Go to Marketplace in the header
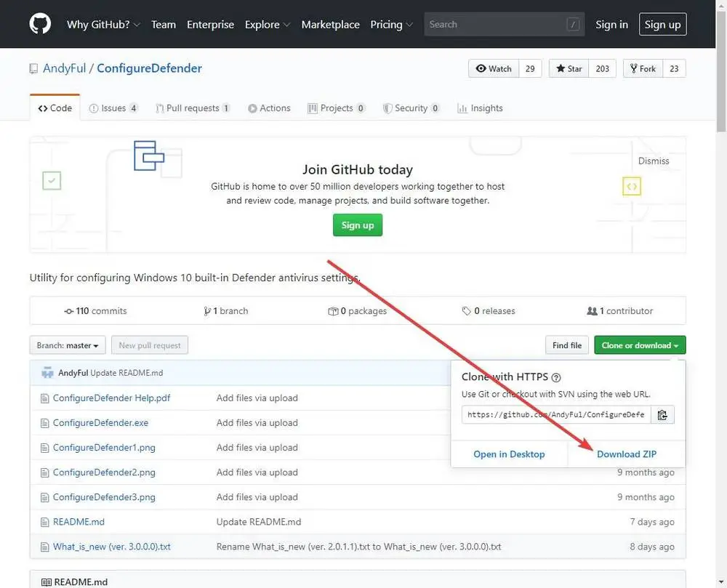Image resolution: width=727 pixels, height=588 pixels. pos(330,25)
